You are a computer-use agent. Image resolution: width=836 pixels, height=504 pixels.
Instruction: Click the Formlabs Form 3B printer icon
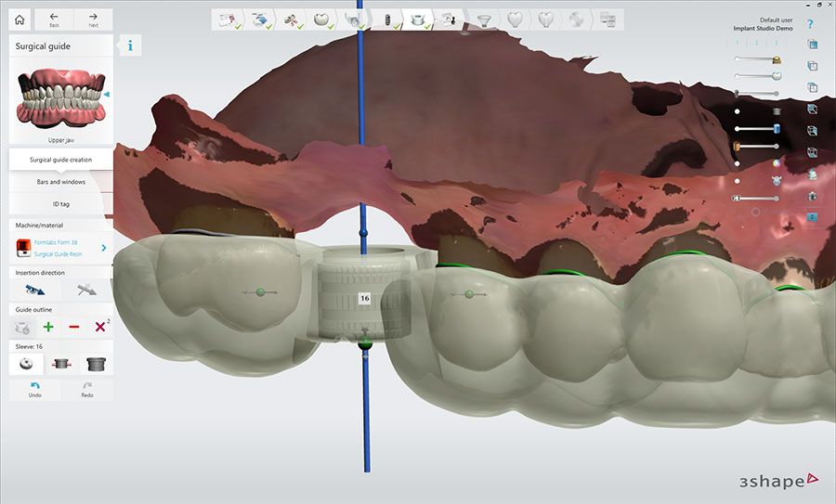[x=23, y=248]
